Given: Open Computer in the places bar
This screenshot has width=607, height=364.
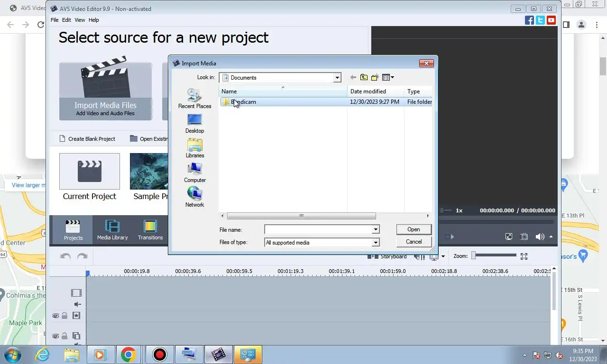Looking at the screenshot, I should (194, 173).
